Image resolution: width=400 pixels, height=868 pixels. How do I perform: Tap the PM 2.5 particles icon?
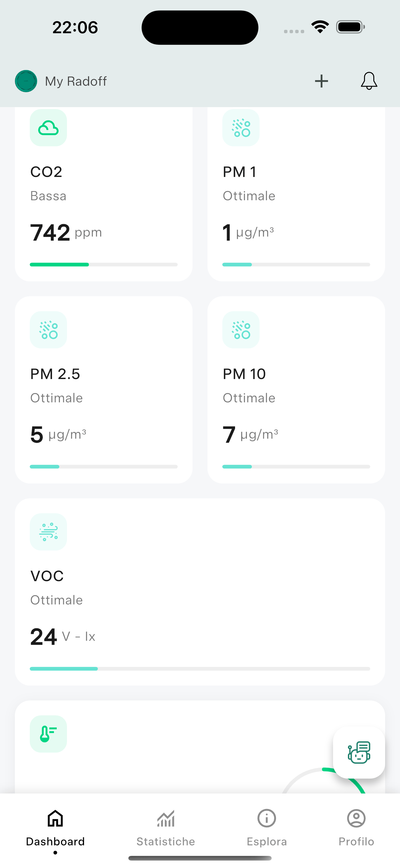click(48, 330)
